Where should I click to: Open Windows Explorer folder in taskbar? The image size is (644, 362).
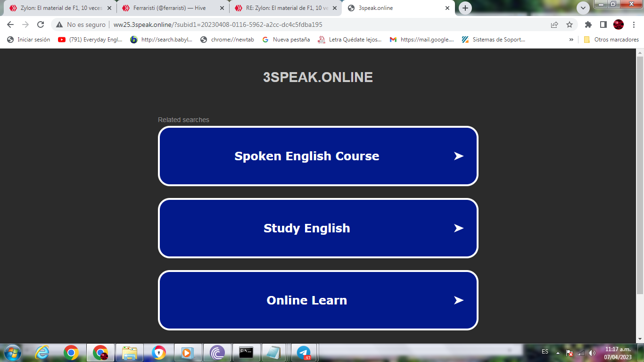pos(130,353)
